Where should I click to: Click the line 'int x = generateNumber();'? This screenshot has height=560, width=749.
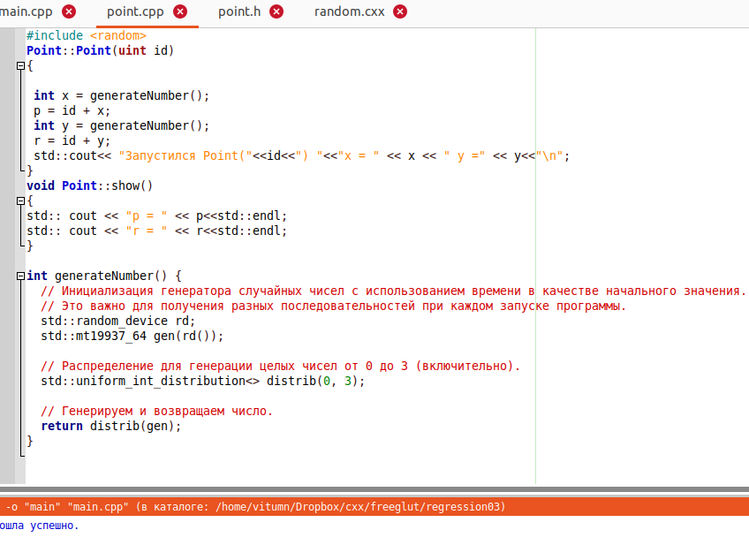[121, 96]
